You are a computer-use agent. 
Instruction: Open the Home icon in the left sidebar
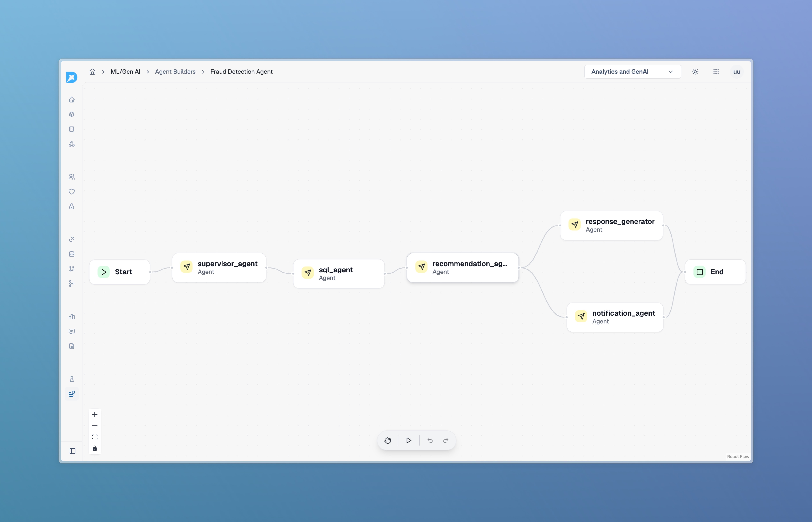tap(71, 100)
